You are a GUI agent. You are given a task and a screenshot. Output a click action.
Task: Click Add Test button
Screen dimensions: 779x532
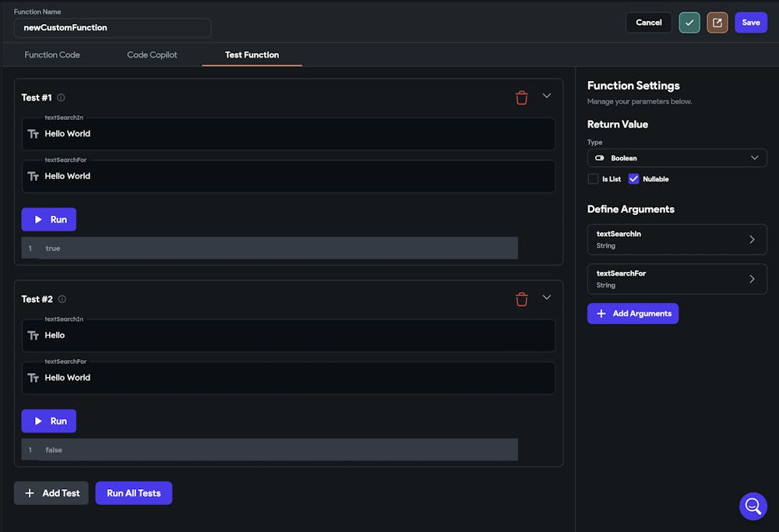(x=51, y=493)
